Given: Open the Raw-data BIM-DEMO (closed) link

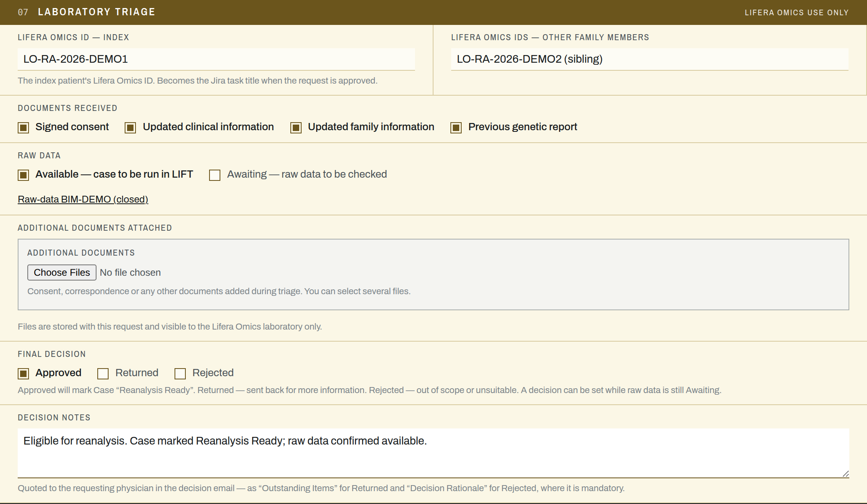Looking at the screenshot, I should (83, 199).
